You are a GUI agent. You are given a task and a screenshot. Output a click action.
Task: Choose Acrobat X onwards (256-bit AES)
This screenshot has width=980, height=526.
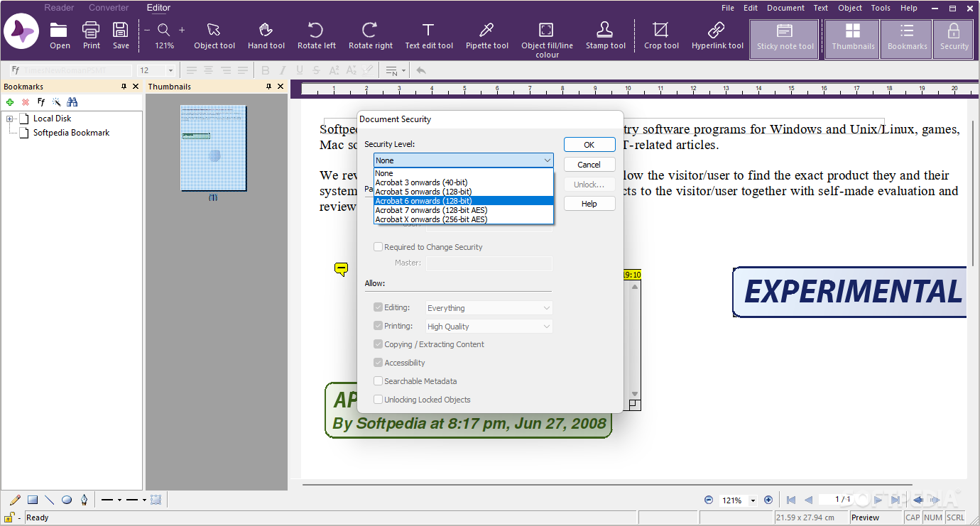(x=463, y=219)
